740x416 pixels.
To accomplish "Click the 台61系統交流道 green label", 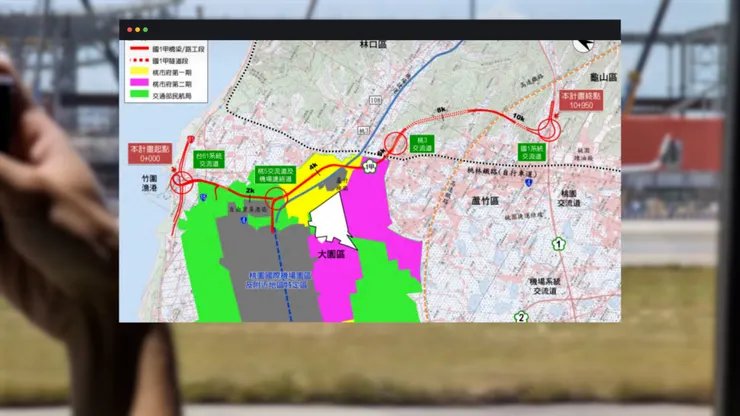I will (209, 160).
